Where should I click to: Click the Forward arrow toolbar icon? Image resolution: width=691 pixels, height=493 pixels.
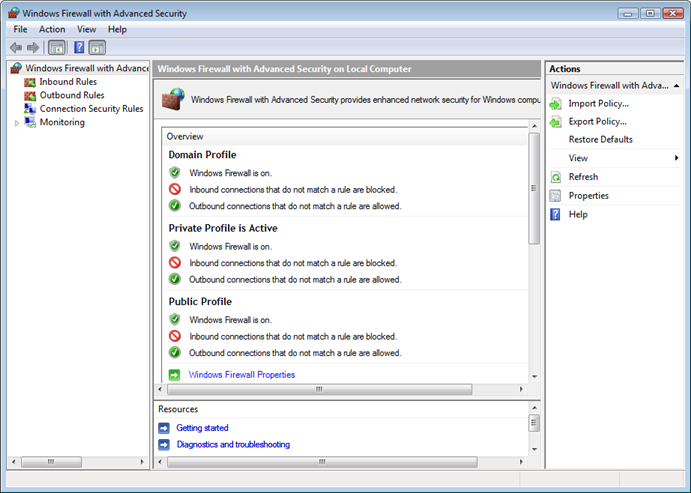(x=33, y=47)
